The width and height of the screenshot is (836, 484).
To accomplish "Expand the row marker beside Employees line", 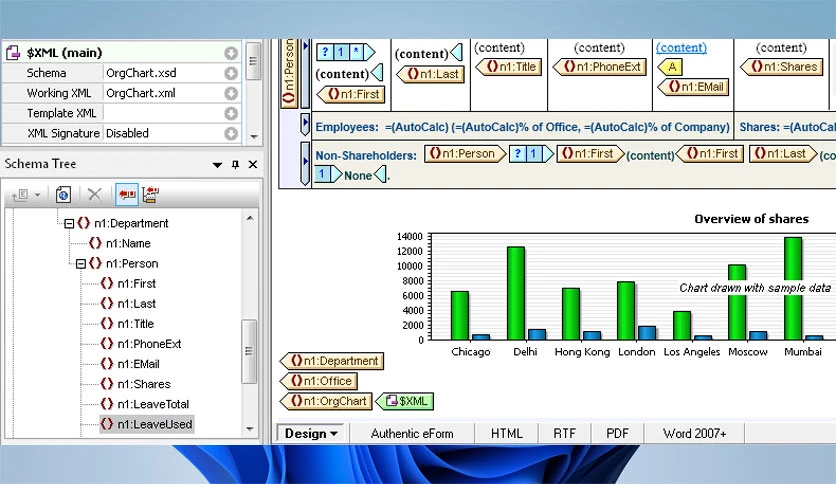I will pyautogui.click(x=305, y=124).
